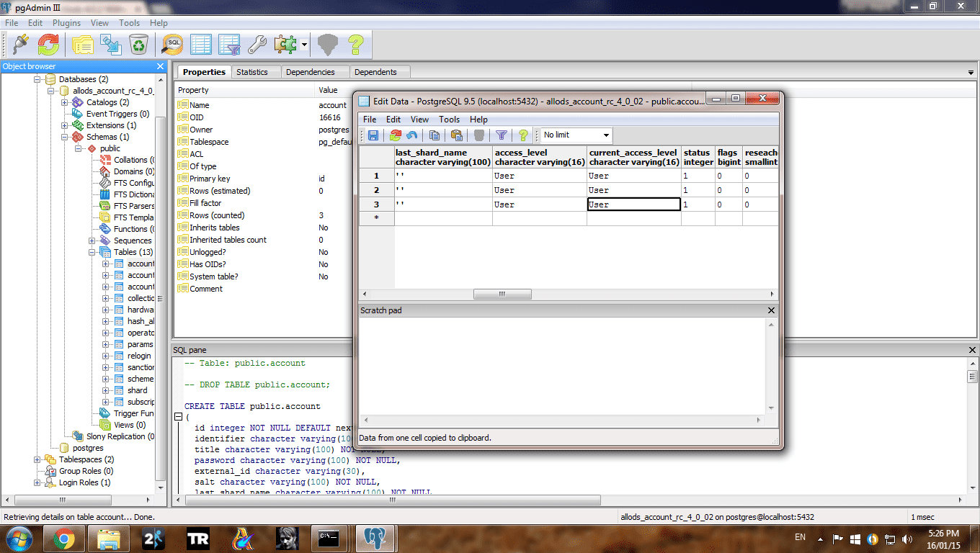Switch to the Dependents tab
Viewport: 980px width, 553px height.
[375, 72]
